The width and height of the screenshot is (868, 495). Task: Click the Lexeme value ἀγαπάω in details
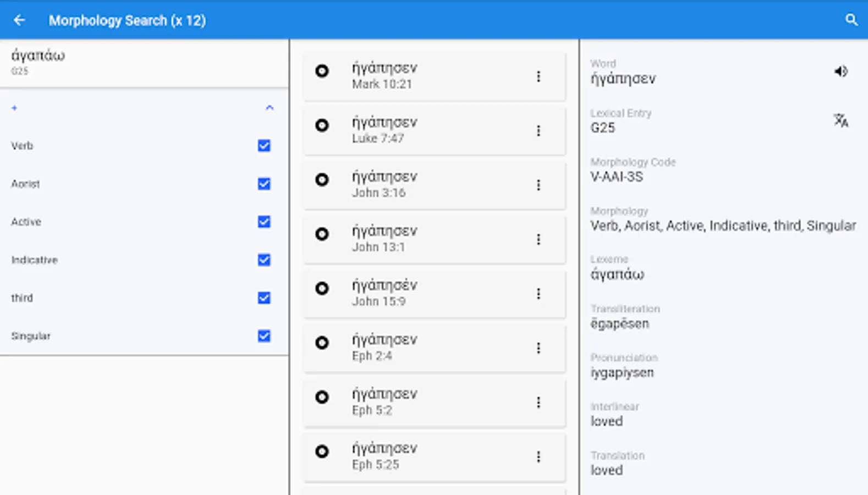[x=617, y=274]
